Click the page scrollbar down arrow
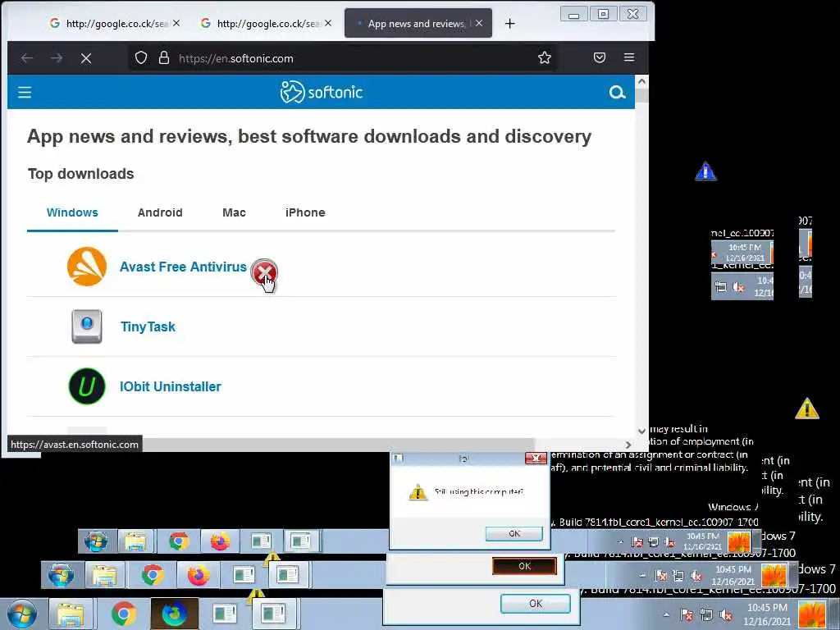840x630 pixels. pyautogui.click(x=641, y=431)
